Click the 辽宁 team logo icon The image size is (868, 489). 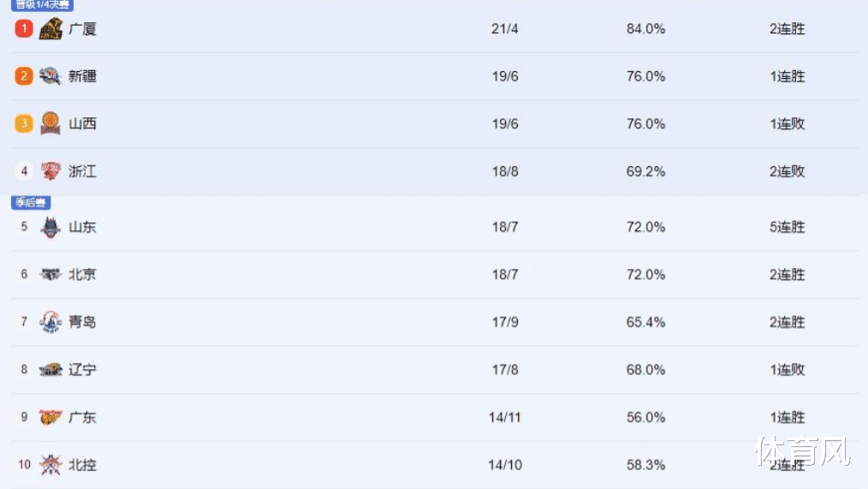coord(51,369)
